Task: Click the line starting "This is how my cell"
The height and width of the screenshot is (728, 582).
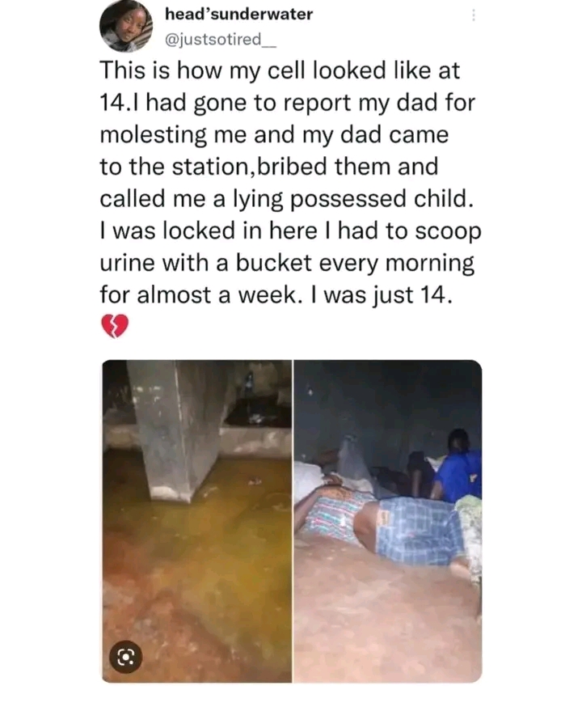Action: [280, 70]
